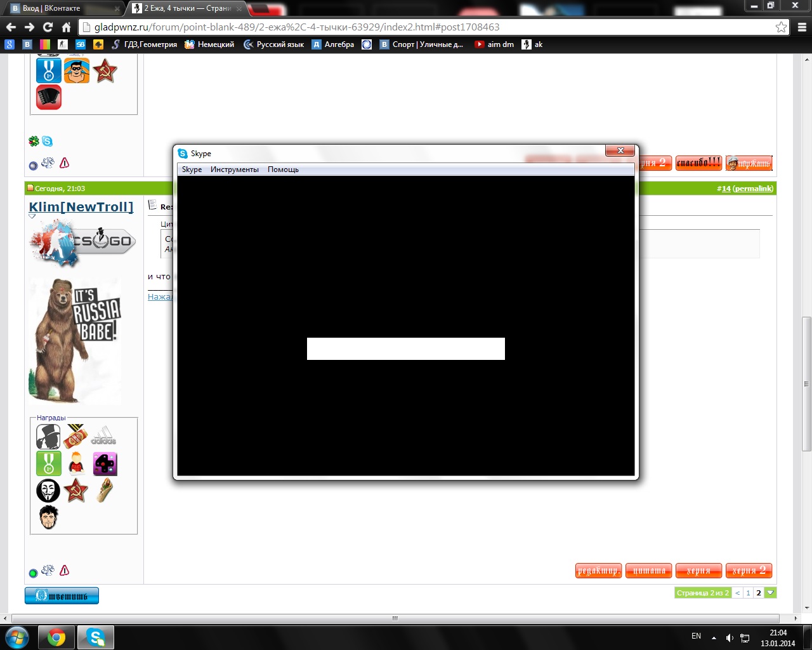812x650 pixels.
Task: Open the Помощь menu in Skype
Action: [283, 169]
